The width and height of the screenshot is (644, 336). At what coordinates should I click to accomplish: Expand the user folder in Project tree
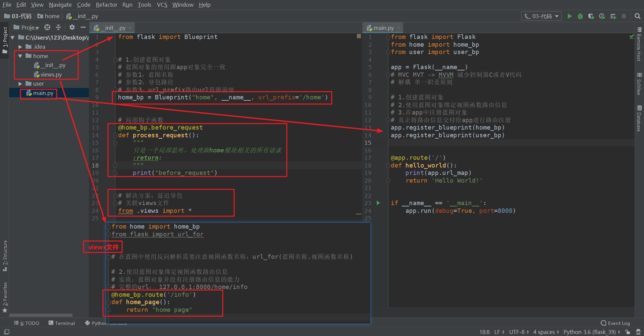pos(20,83)
